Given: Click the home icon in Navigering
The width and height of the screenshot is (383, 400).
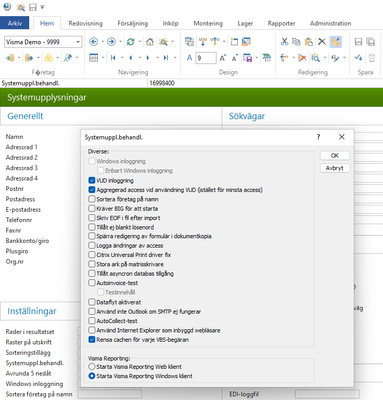Looking at the screenshot, I should pos(150,42).
